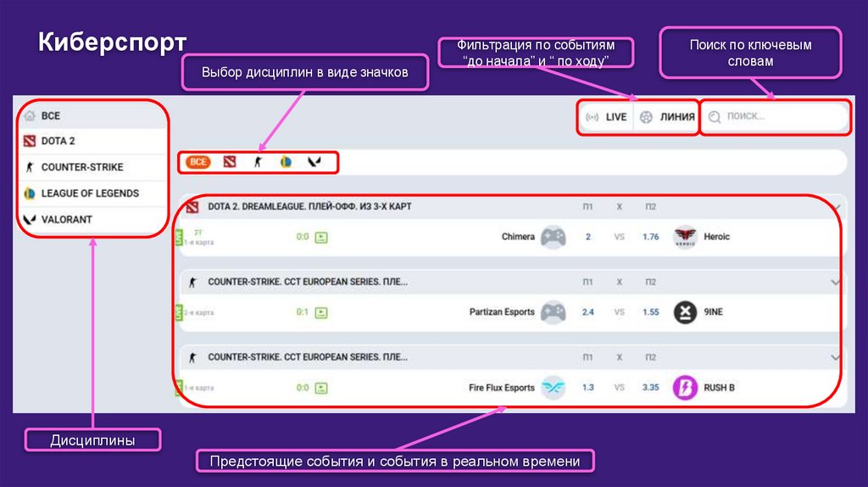The image size is (868, 487).
Task: Click the 0:0 score of Fire Flux match
Action: click(x=303, y=388)
